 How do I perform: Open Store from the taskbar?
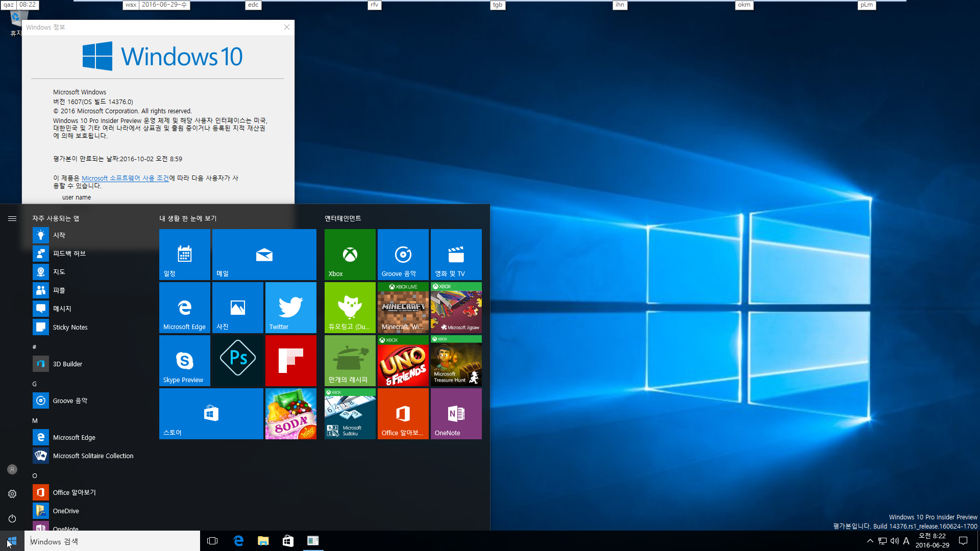point(288,541)
